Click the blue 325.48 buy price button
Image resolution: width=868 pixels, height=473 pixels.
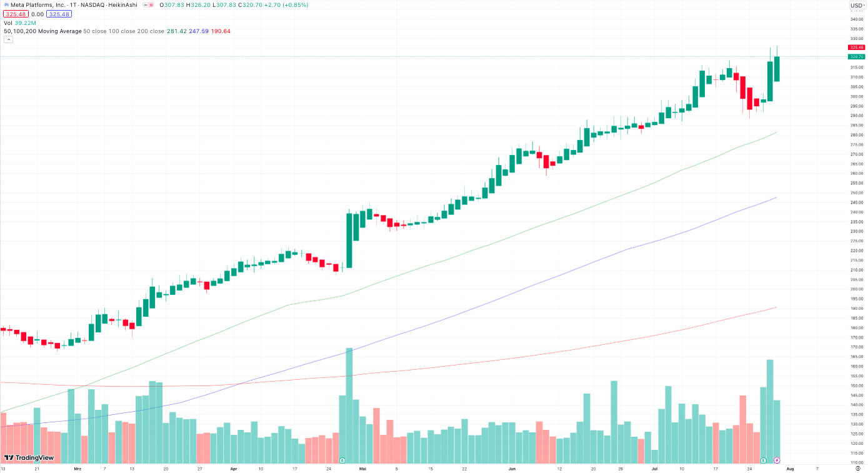click(x=59, y=14)
